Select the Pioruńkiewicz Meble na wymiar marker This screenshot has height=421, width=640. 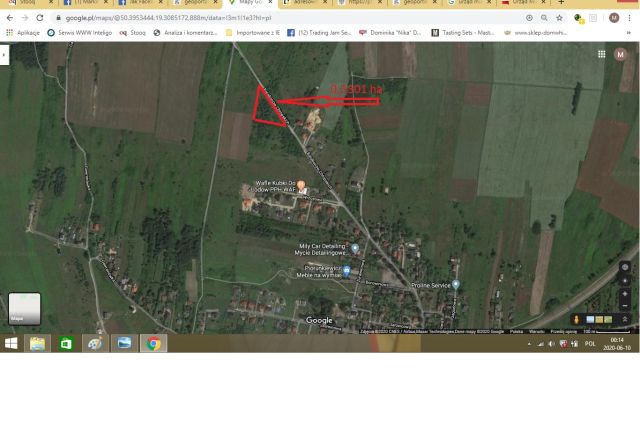pos(347,270)
